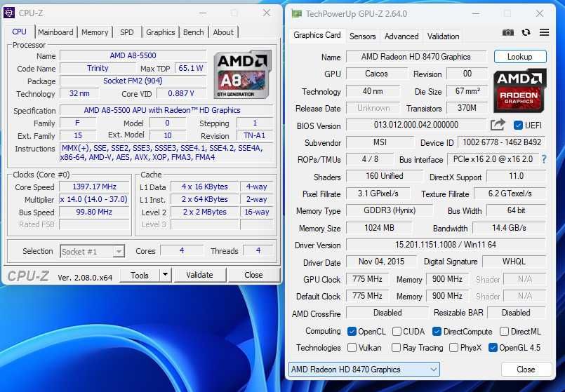
Task: Click the Texture Fillrate 6.2 GTexel/s field
Action: click(x=510, y=194)
